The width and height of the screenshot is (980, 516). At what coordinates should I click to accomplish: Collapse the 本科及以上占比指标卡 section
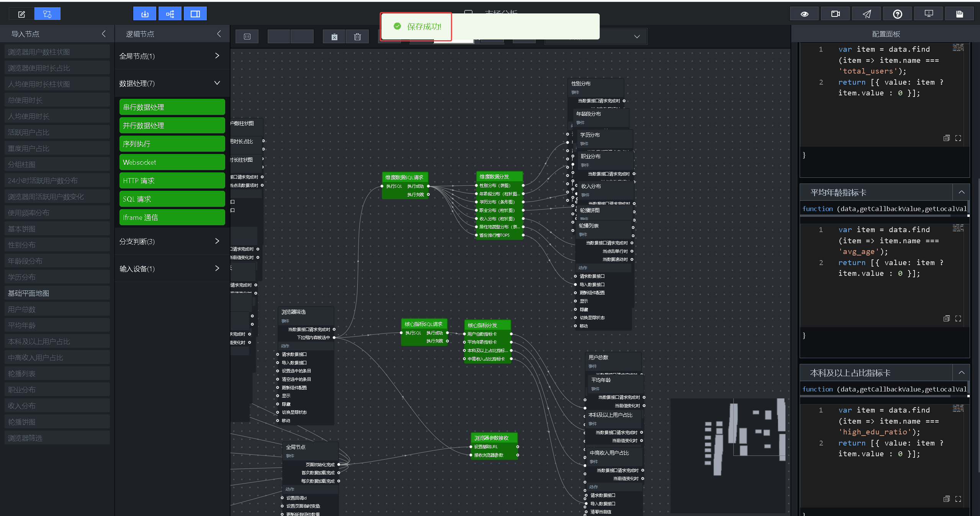tap(961, 373)
